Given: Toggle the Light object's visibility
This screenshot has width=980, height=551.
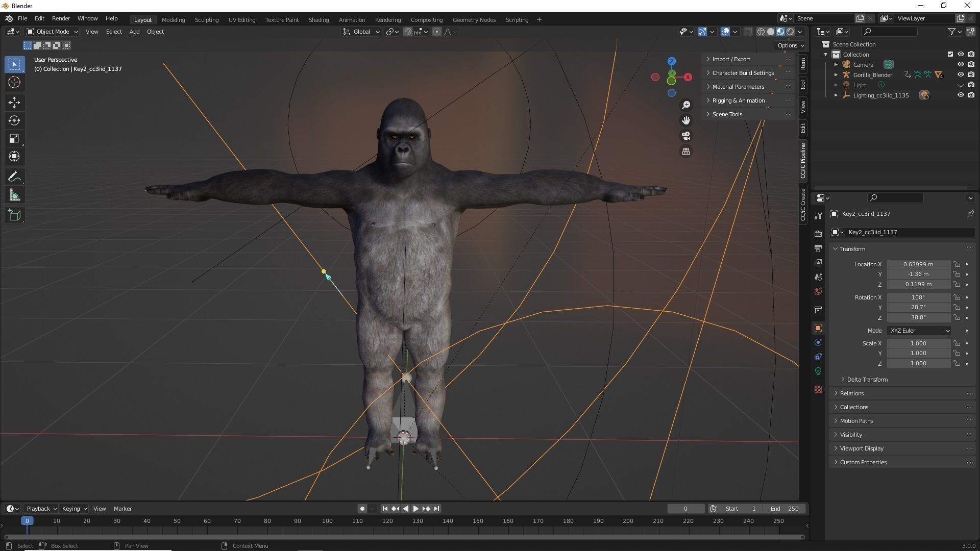Looking at the screenshot, I should (961, 85).
